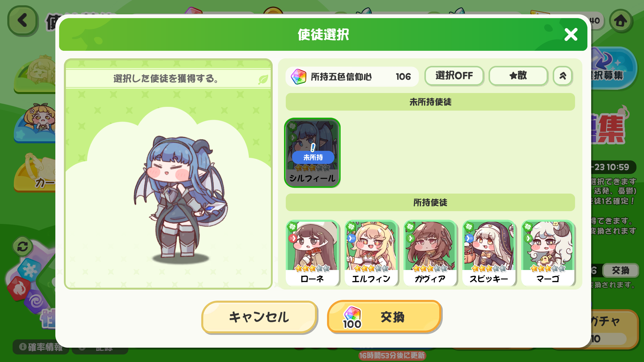Choose the apostle エルフィン card
The height and width of the screenshot is (362, 644).
(x=371, y=253)
